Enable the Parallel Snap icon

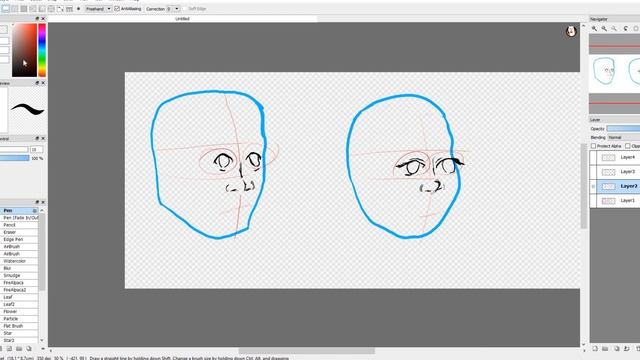pyautogui.click(x=15, y=9)
